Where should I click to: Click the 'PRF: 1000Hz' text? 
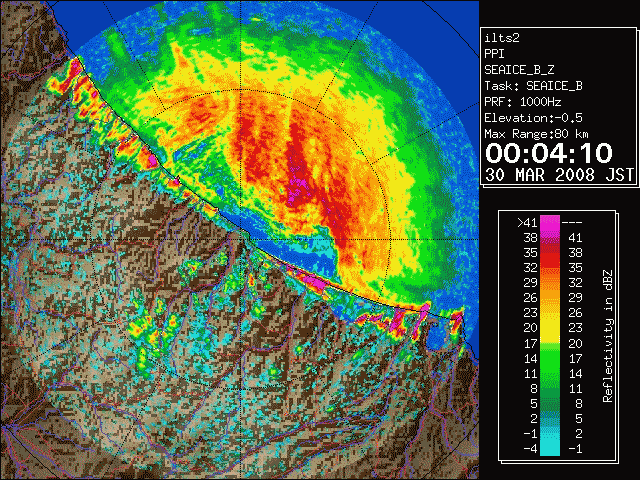click(x=523, y=102)
